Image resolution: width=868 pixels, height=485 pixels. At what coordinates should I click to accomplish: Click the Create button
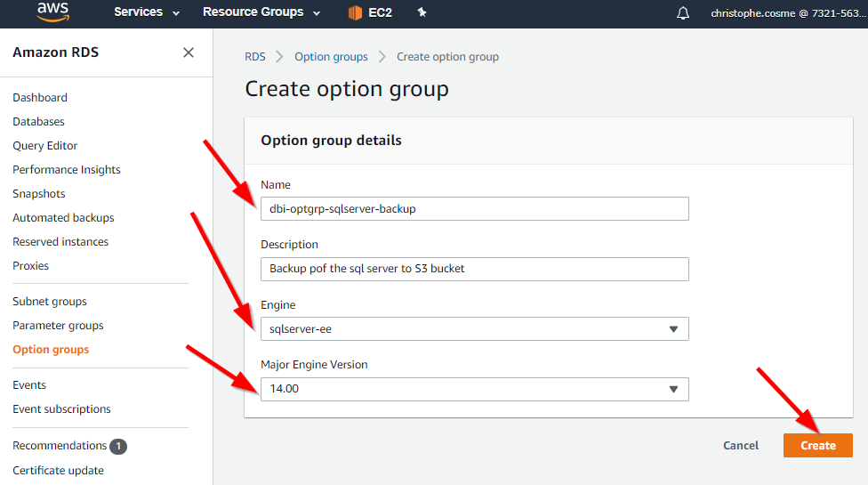tap(817, 446)
